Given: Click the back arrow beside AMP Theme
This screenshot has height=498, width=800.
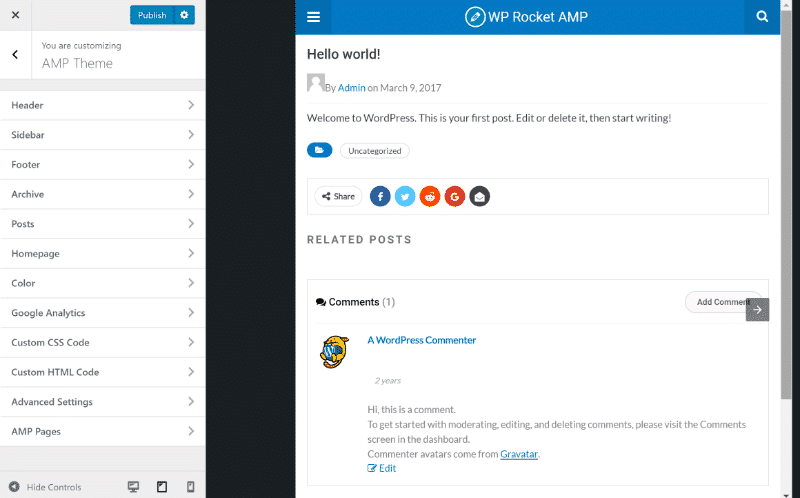Looking at the screenshot, I should [x=15, y=54].
